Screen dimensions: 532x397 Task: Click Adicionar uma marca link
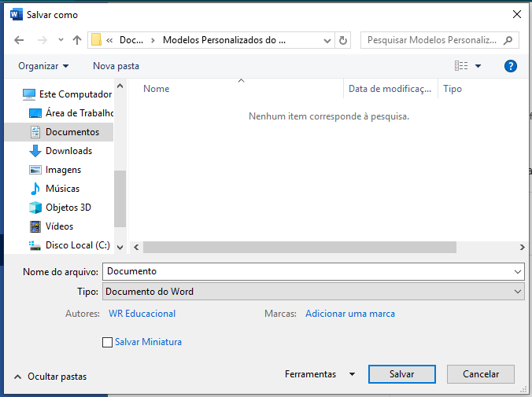point(350,314)
